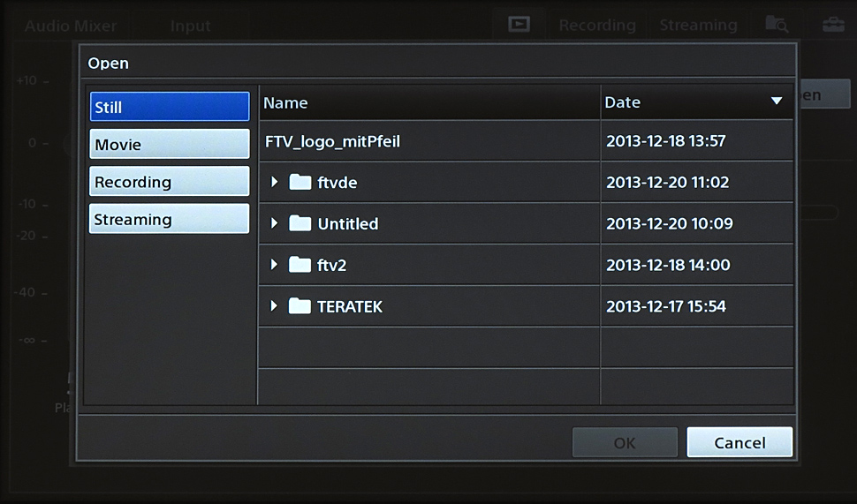
Task: Open the toolbox icon in top bar
Action: click(832, 25)
